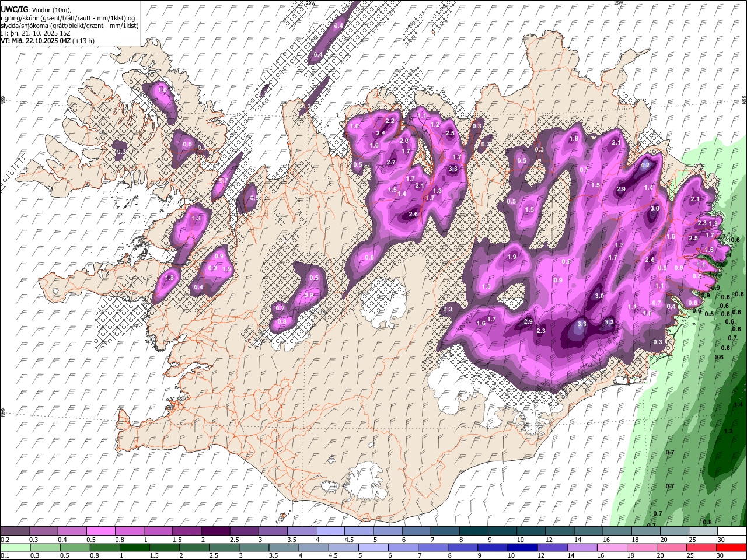Select the light grey 25–30 snow scale swatch
This screenshot has height=560, width=747.
click(703, 531)
